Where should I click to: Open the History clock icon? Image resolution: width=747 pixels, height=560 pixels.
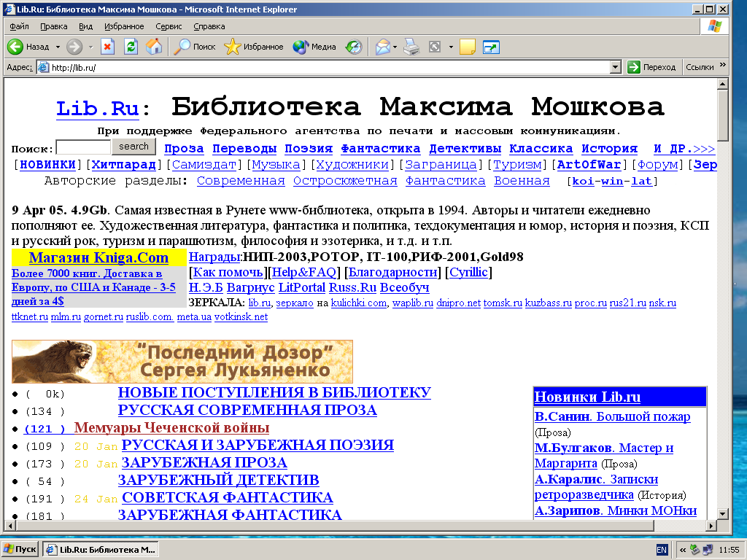coord(354,47)
